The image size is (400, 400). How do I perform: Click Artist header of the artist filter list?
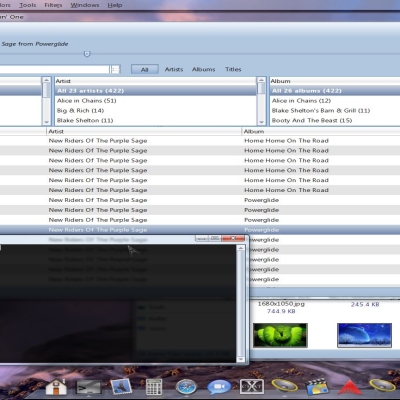(155, 81)
